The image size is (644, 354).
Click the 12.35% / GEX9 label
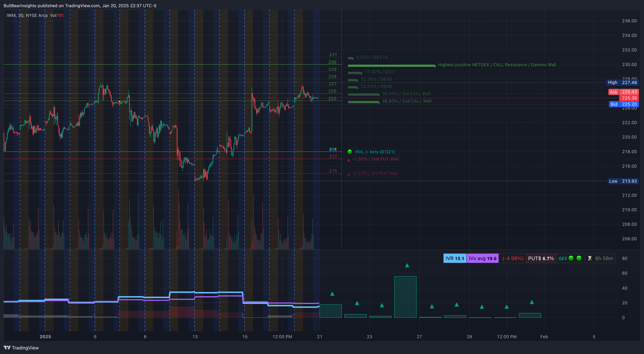point(376,79)
